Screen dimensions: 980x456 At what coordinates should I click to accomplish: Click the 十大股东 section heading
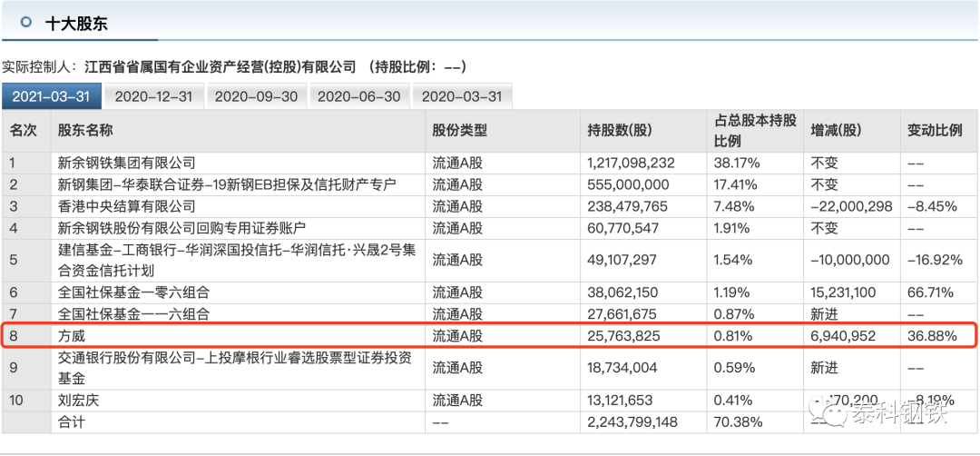pos(76,24)
